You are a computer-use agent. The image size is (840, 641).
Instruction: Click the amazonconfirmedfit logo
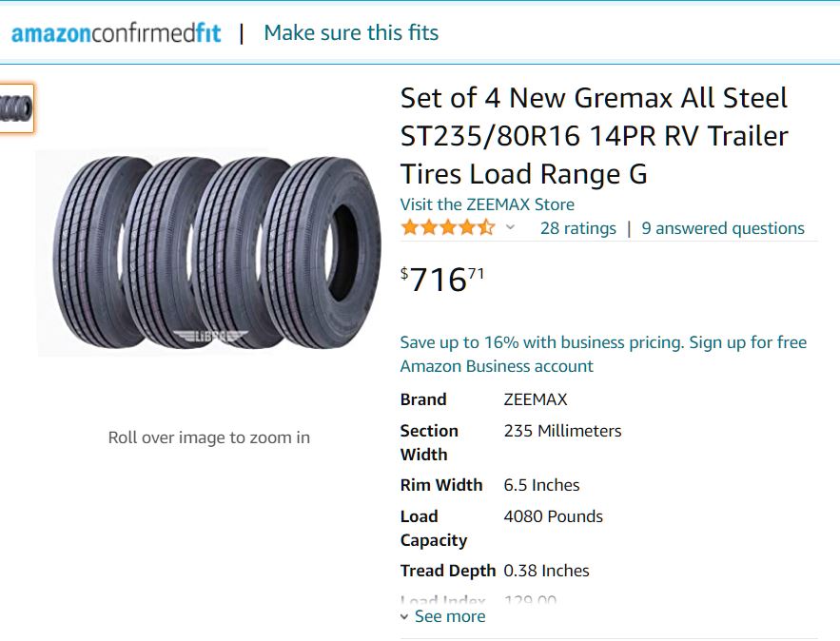(x=116, y=33)
